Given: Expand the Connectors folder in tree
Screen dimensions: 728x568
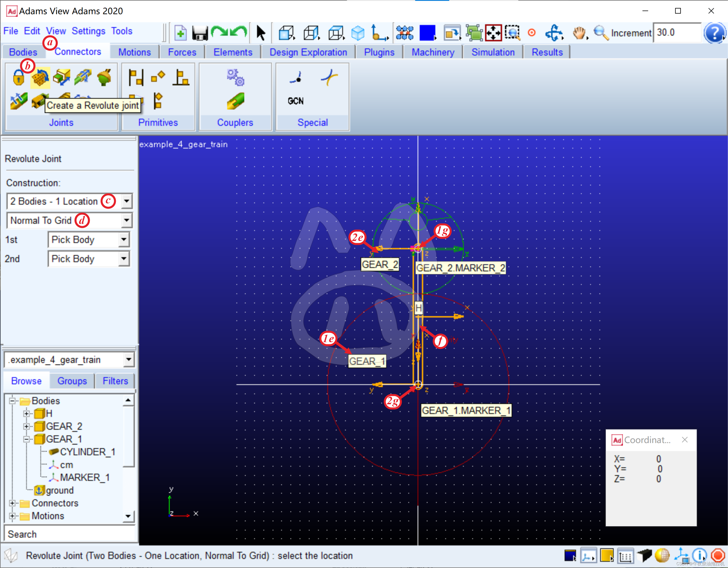Looking at the screenshot, I should coord(12,503).
